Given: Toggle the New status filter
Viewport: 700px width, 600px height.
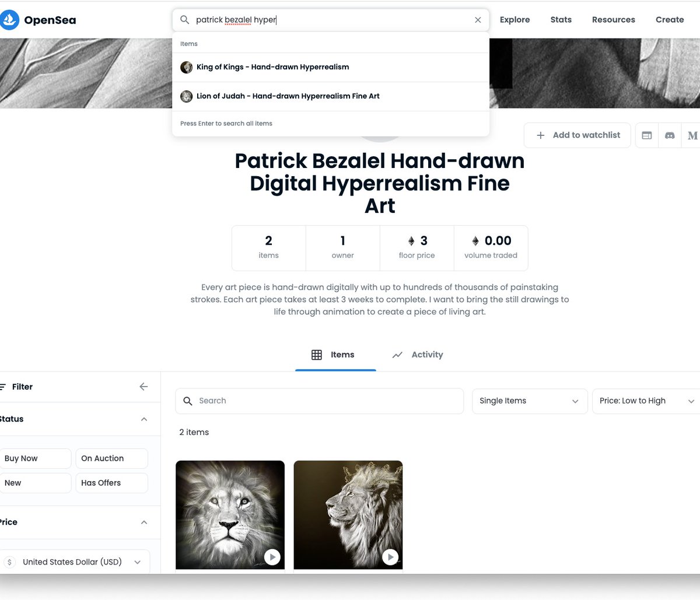Looking at the screenshot, I should coord(35,483).
